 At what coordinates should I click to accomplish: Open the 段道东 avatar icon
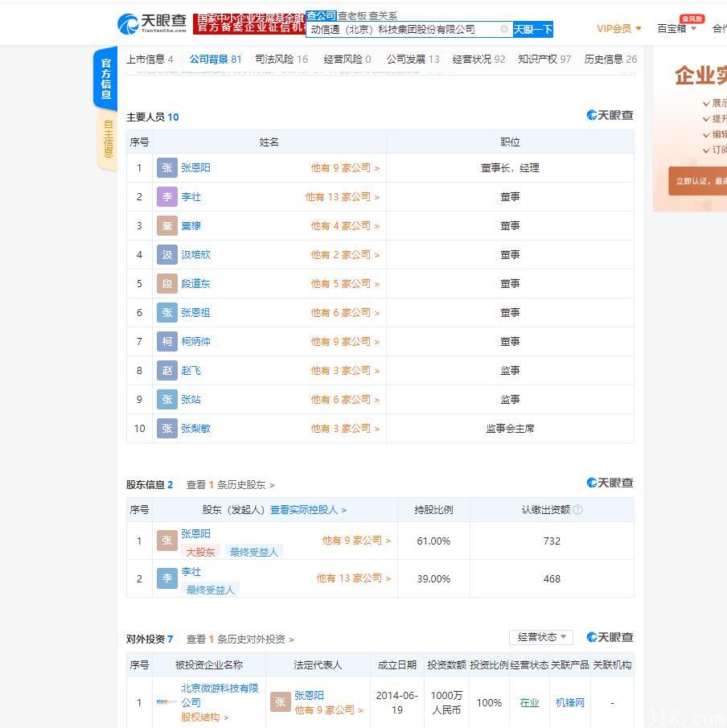tap(167, 284)
